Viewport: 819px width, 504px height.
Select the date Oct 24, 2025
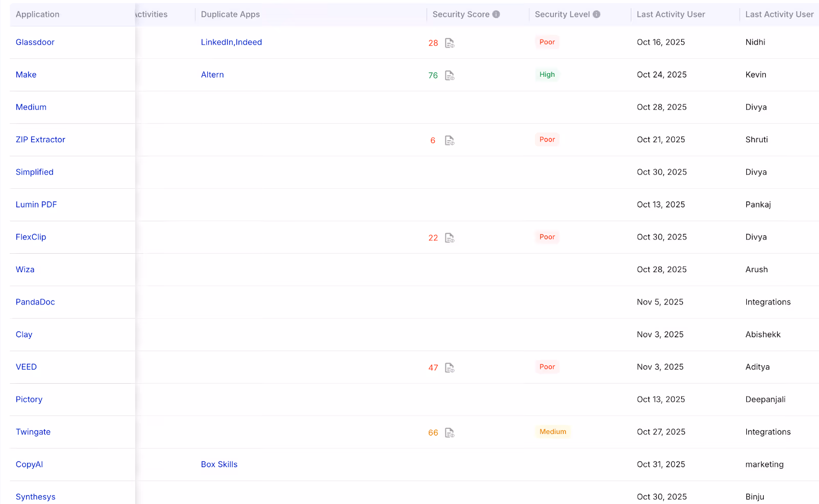point(662,75)
